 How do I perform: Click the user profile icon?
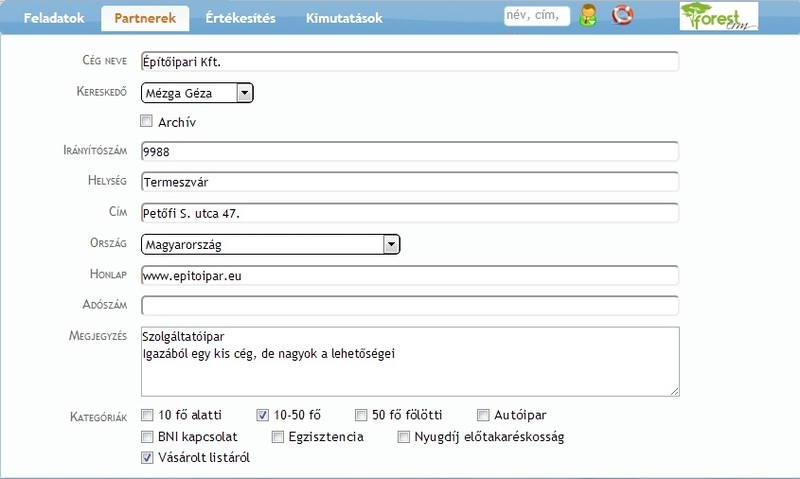pyautogui.click(x=588, y=16)
